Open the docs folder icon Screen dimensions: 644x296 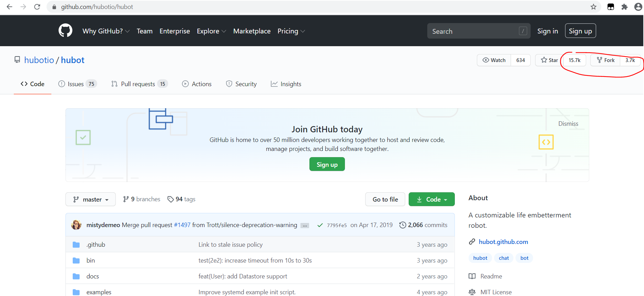tap(76, 276)
